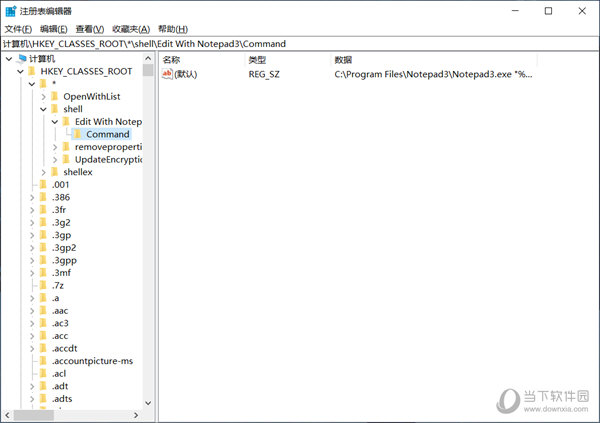Open the 文件(F) menu
600x423 pixels.
tap(18, 29)
